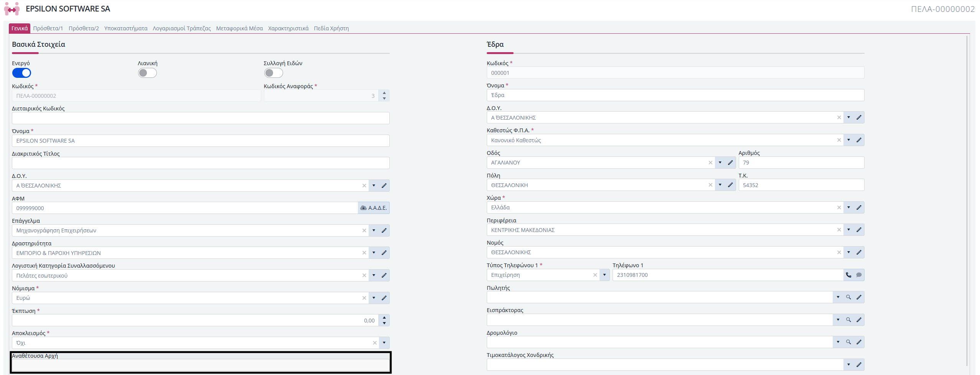This screenshot has height=375, width=980.
Task: Focus the Όνομα field EPSILON SOFTWARE SA
Action: [201, 141]
